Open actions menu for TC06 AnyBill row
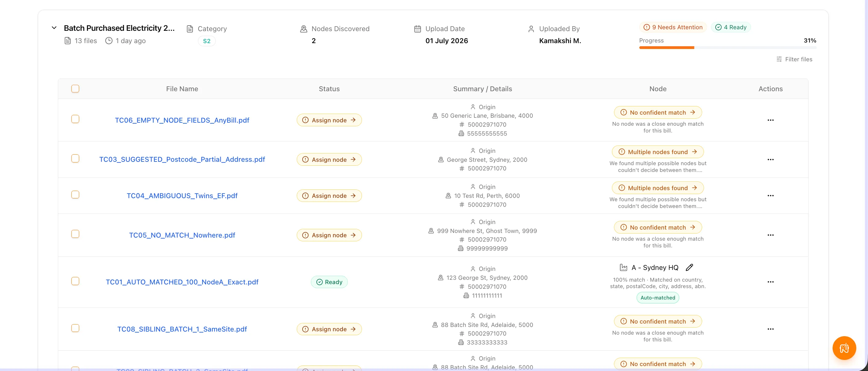The width and height of the screenshot is (868, 371). pyautogui.click(x=770, y=120)
